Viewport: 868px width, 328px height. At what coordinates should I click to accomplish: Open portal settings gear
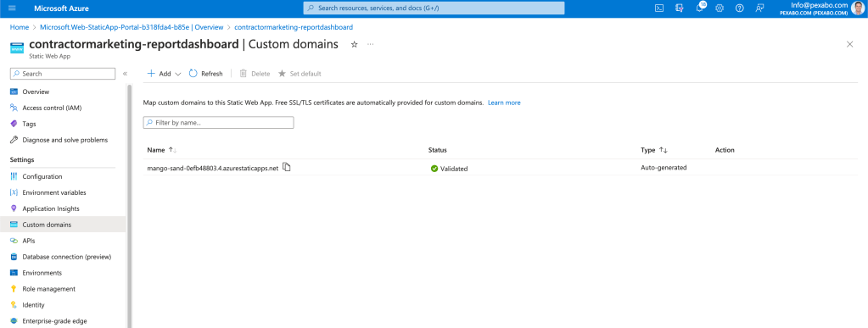pyautogui.click(x=720, y=8)
